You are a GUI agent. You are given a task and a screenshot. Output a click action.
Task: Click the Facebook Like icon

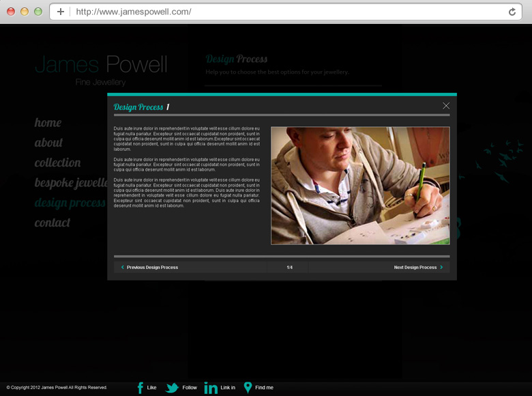[x=141, y=388]
